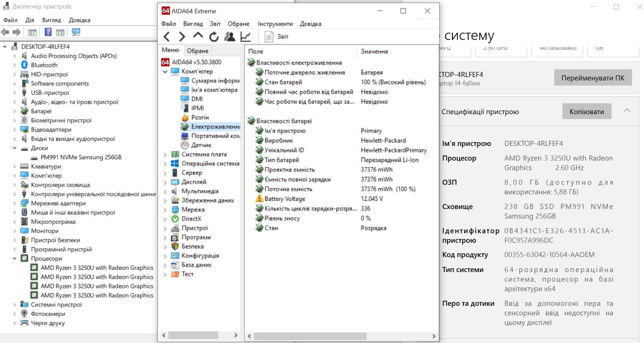Open Інструменти menu in AIDA64
The image size is (644, 343).
point(275,24)
